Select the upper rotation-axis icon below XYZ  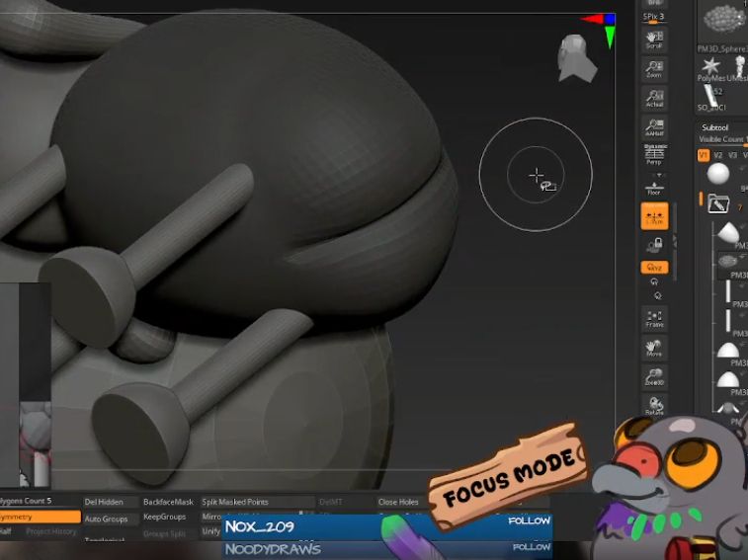[x=654, y=281]
